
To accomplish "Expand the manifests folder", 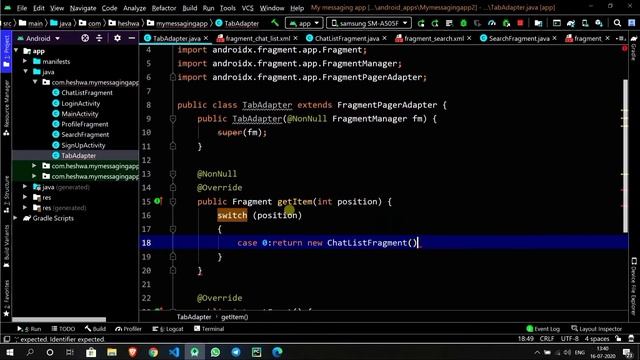I will pyautogui.click(x=25, y=61).
